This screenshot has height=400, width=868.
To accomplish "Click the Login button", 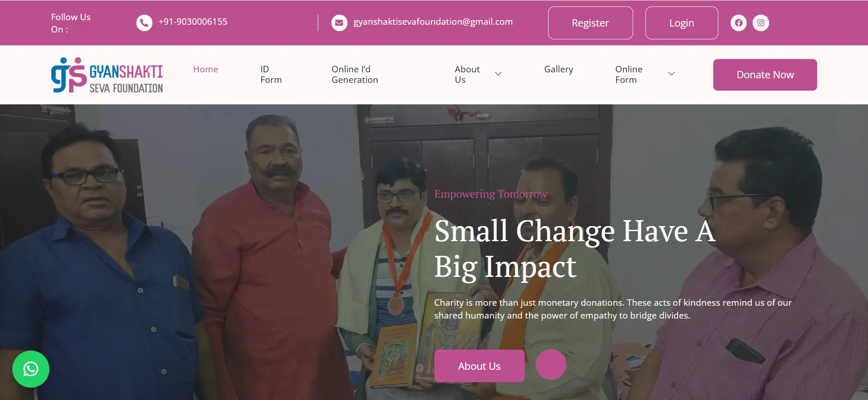I will coord(682,23).
